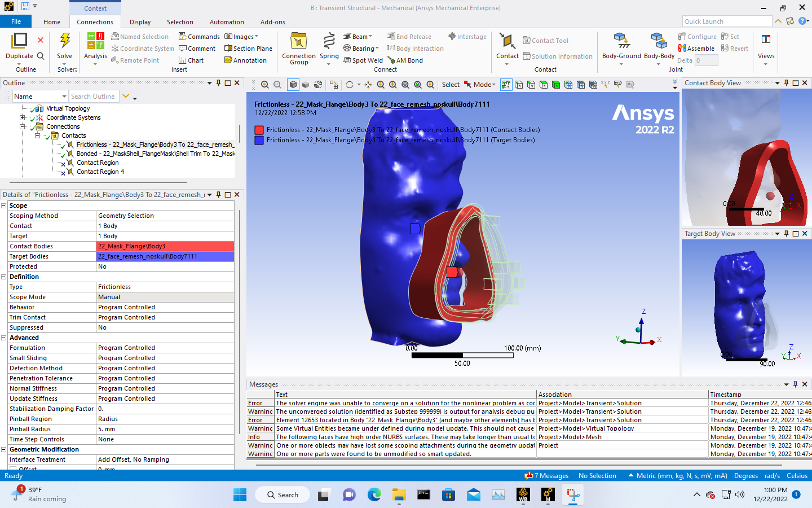Click the Connection Group folder icon

click(298, 41)
